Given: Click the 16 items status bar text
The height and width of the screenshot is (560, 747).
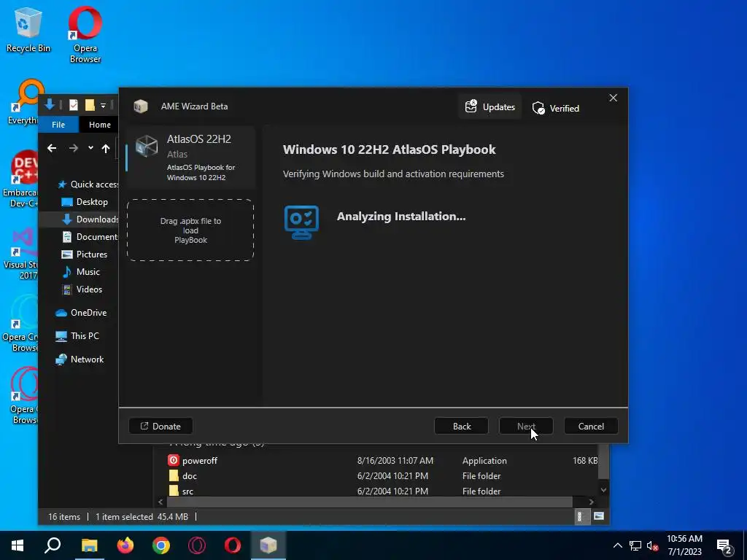Looking at the screenshot, I should 64,517.
